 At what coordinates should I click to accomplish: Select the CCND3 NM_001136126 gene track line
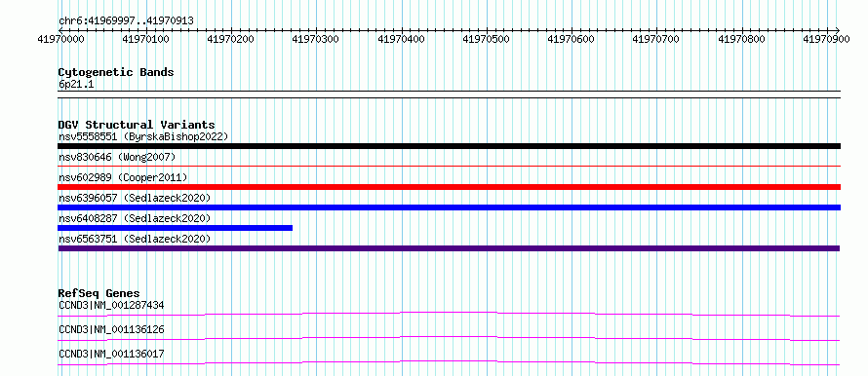(449, 338)
